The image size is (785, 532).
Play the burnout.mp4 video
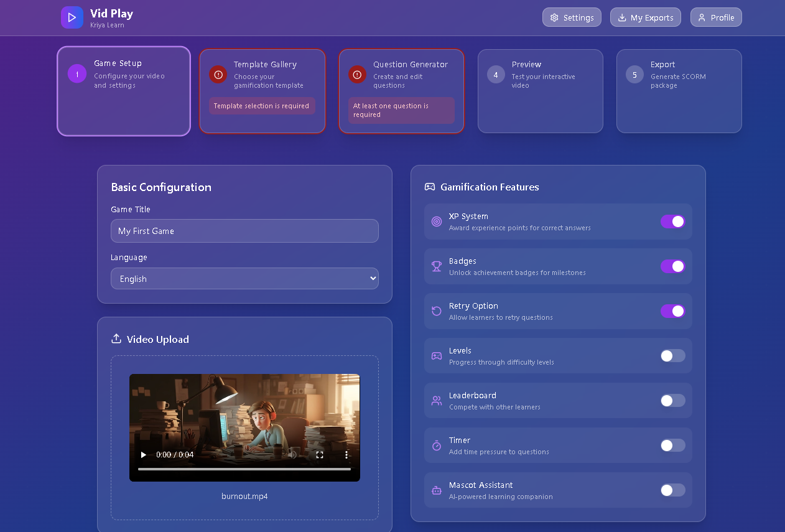pyautogui.click(x=144, y=455)
